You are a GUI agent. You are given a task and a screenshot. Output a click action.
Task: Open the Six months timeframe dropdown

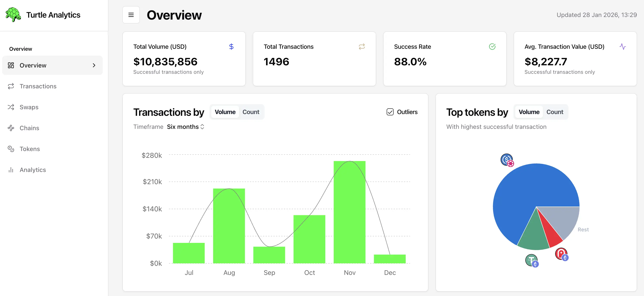point(185,127)
